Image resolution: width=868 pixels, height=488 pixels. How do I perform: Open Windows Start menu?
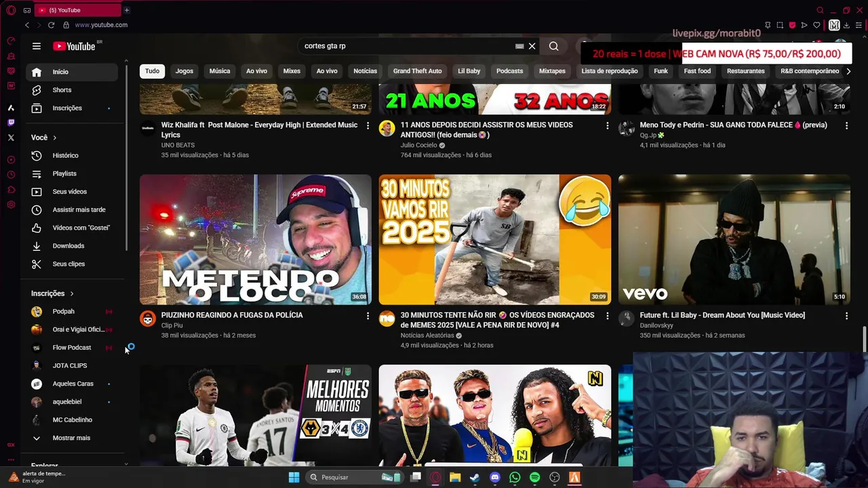294,477
